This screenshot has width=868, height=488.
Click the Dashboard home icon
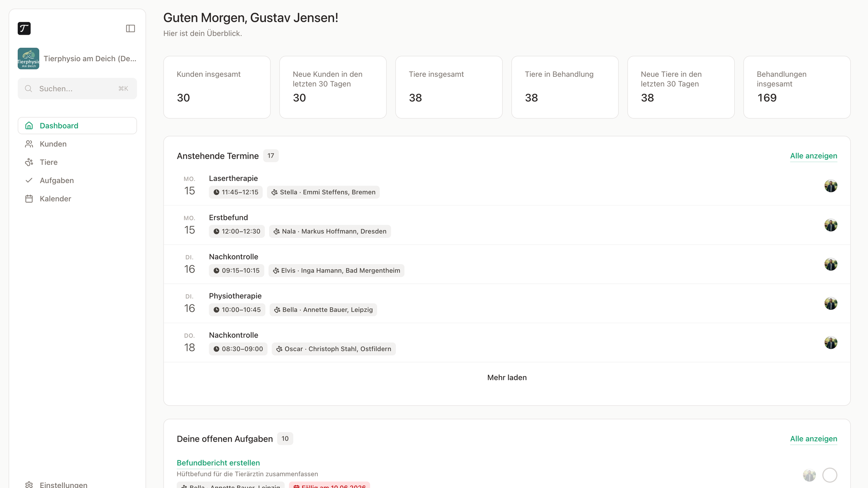click(x=29, y=126)
